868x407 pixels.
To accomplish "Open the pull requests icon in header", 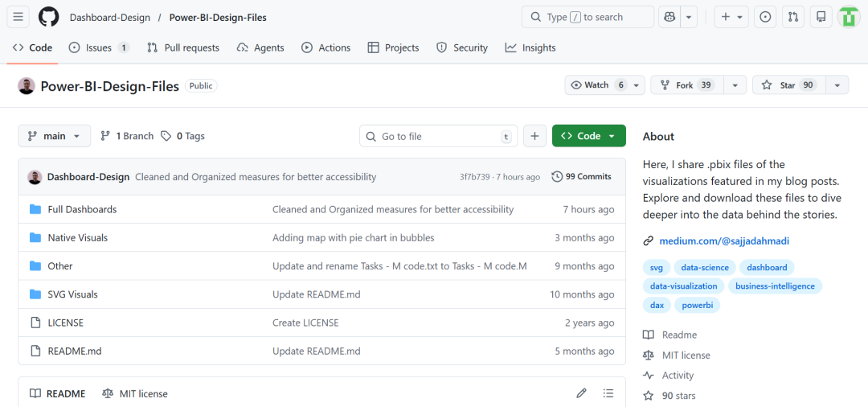I will [x=792, y=17].
